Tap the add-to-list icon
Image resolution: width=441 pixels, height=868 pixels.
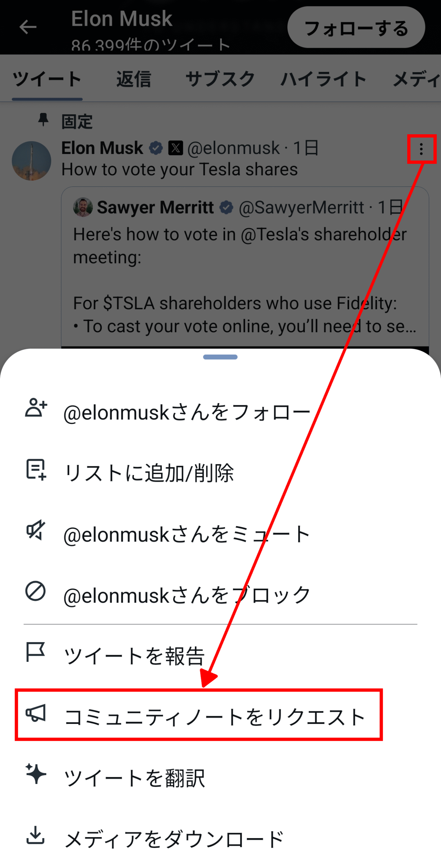coord(36,469)
